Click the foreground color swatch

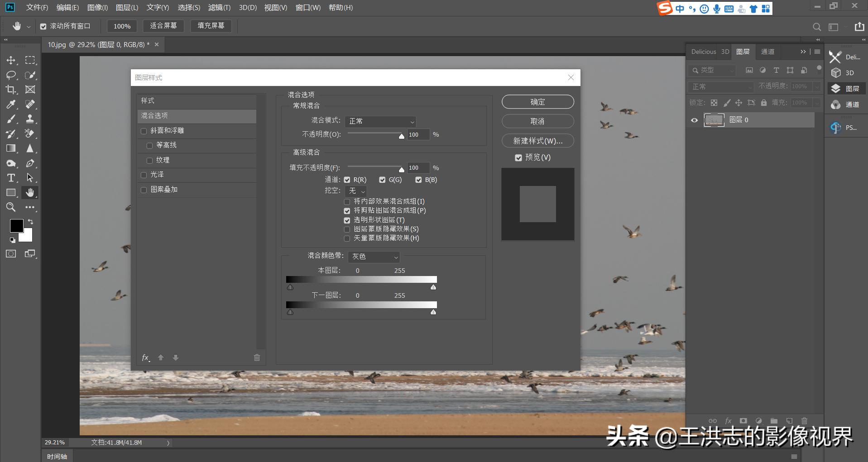coord(17,225)
